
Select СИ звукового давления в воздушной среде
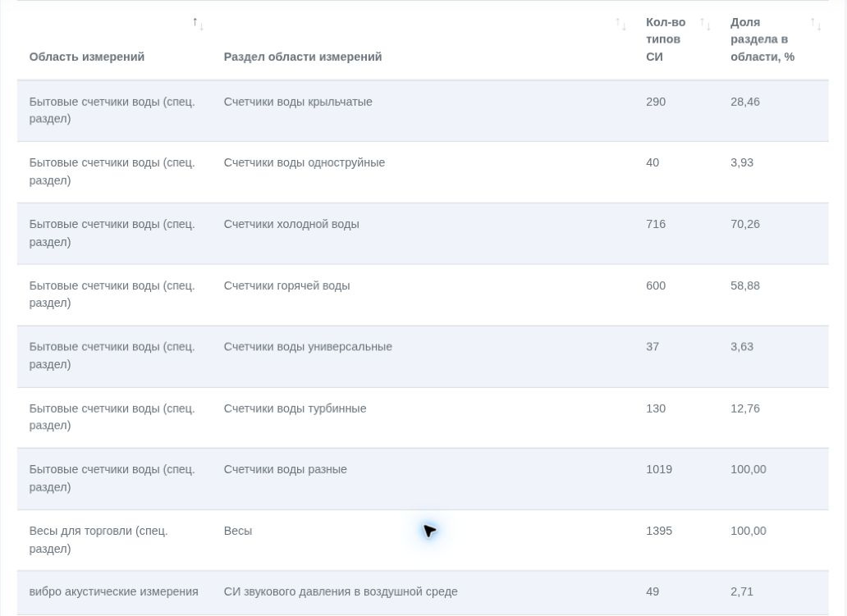(341, 591)
